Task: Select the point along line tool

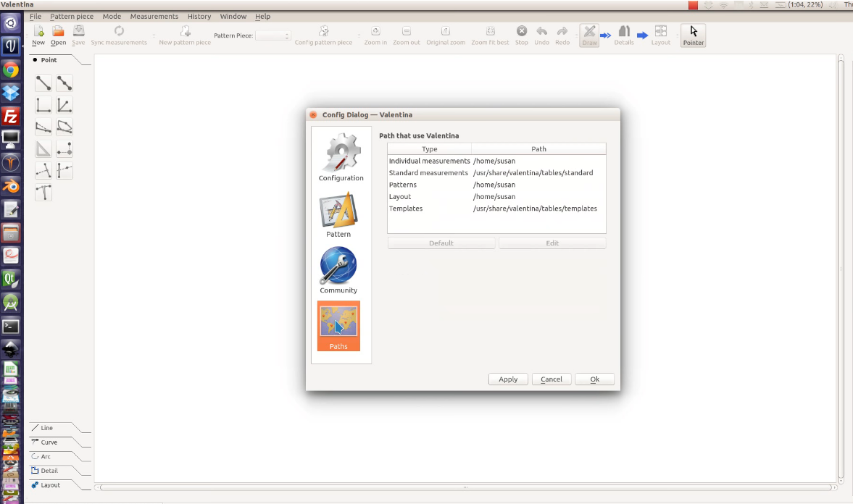Action: coord(65,83)
